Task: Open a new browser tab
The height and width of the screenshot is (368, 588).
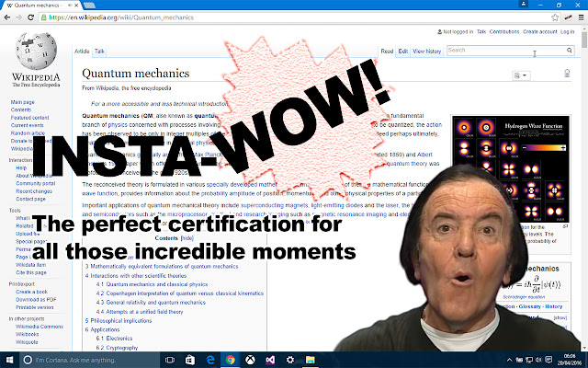Action: click(89, 6)
